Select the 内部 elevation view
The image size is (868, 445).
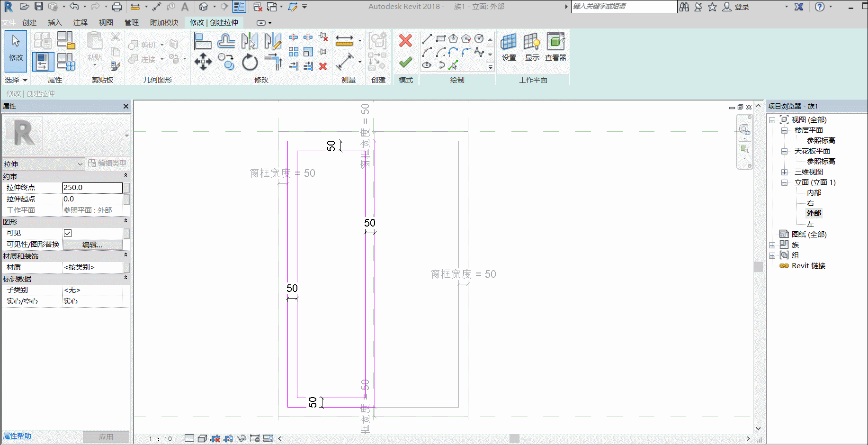click(x=814, y=192)
